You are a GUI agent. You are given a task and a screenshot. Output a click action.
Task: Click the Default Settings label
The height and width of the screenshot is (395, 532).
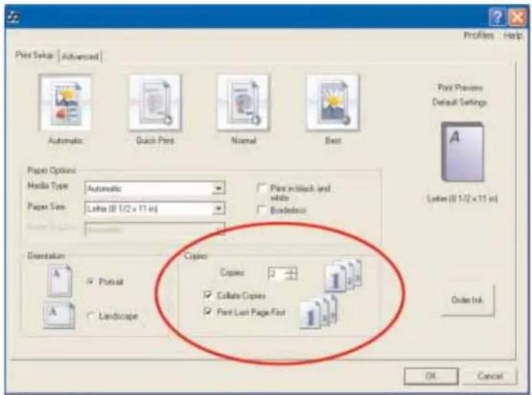pyautogui.click(x=459, y=102)
